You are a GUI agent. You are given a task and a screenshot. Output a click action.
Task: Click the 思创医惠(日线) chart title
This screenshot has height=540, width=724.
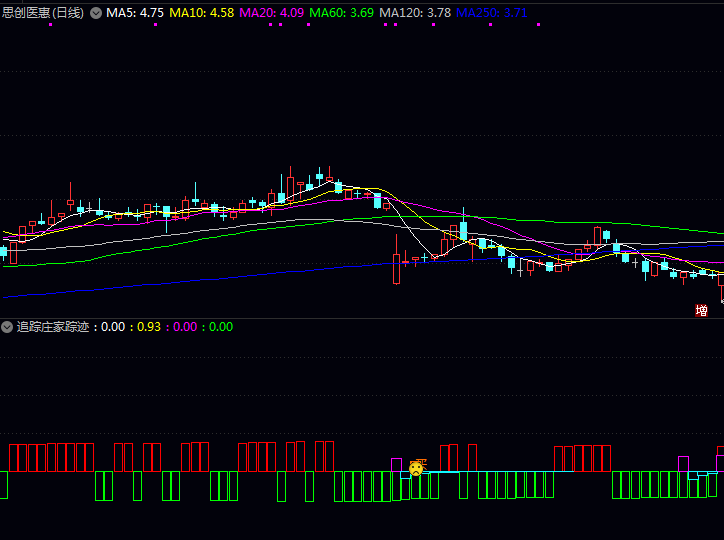tap(43, 14)
